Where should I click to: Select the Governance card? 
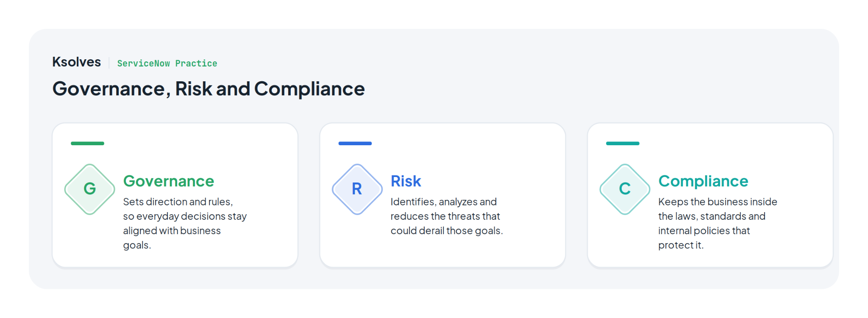pyautogui.click(x=175, y=195)
